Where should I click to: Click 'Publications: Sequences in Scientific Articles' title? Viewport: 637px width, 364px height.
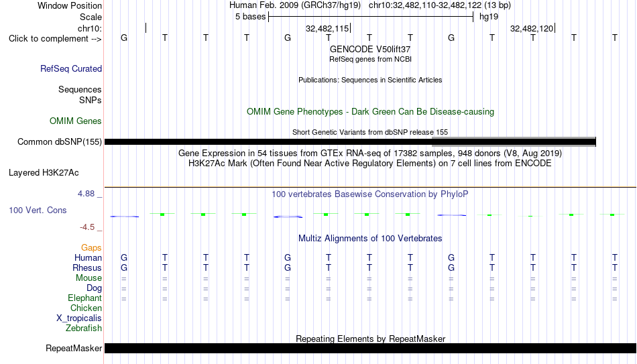pos(370,80)
